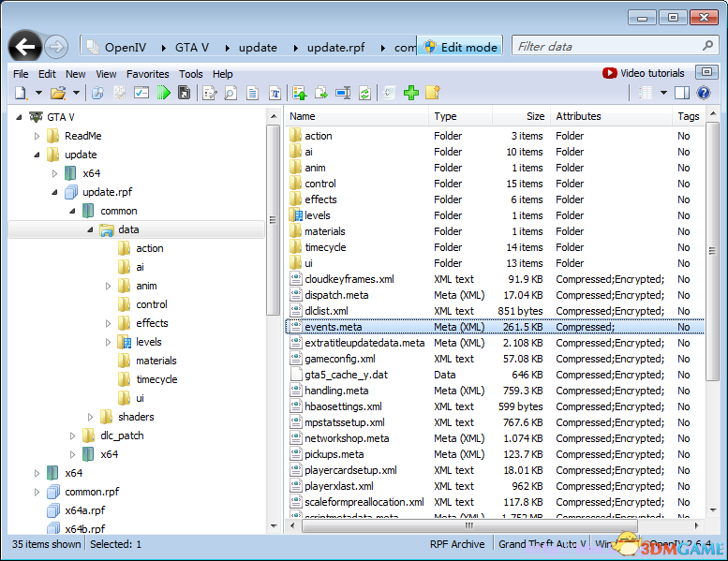728x561 pixels.
Task: Collapse the update.rpf tree node
Action: tap(54, 192)
